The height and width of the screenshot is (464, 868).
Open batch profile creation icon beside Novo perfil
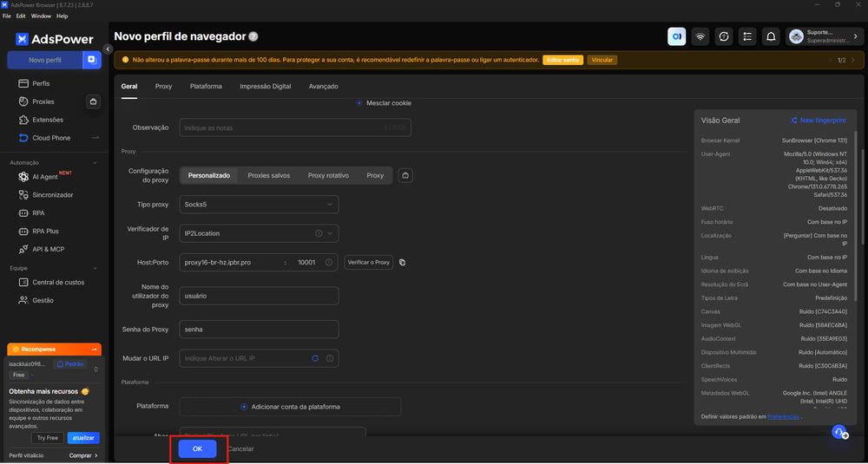pyautogui.click(x=92, y=60)
